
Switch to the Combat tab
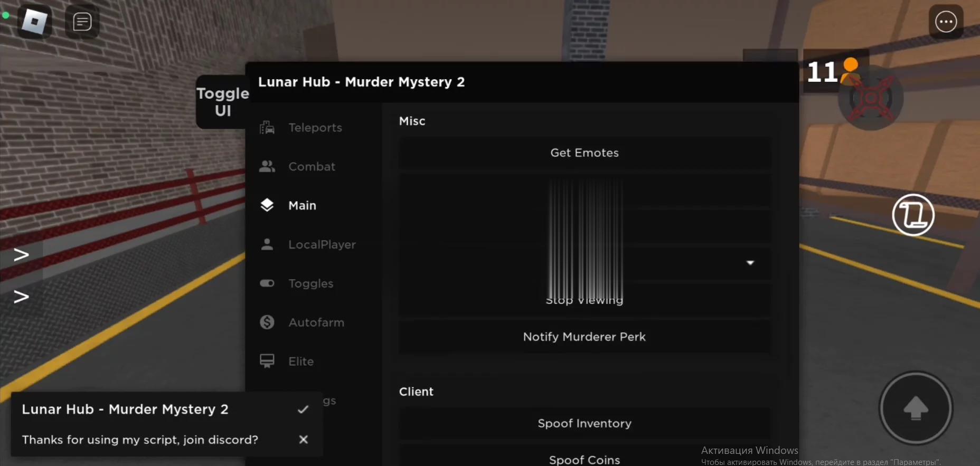[312, 167]
